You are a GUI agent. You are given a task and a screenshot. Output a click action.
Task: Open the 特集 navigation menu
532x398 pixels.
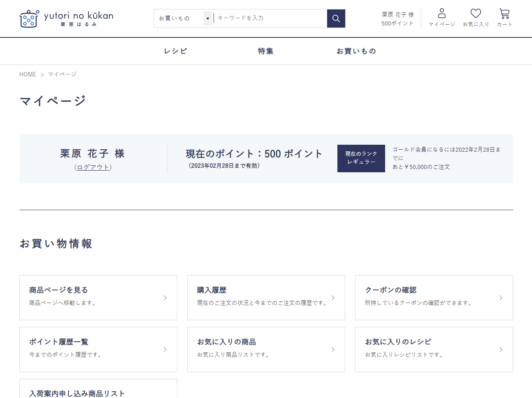[x=266, y=51]
